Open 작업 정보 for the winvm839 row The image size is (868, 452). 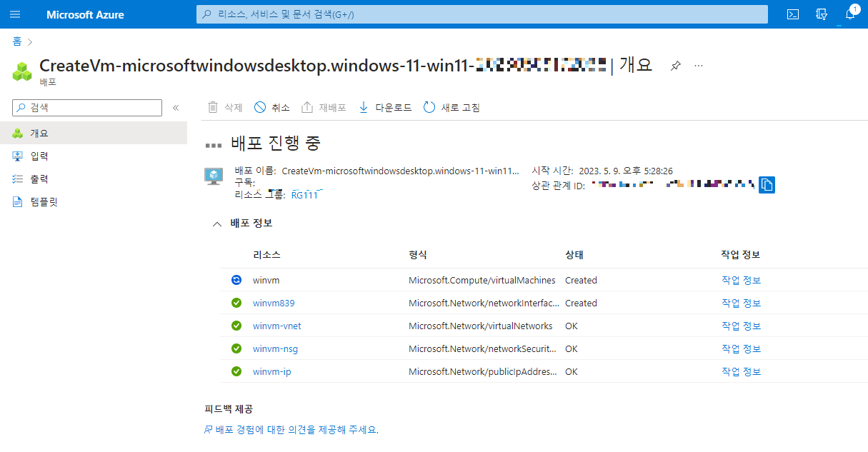tap(741, 303)
